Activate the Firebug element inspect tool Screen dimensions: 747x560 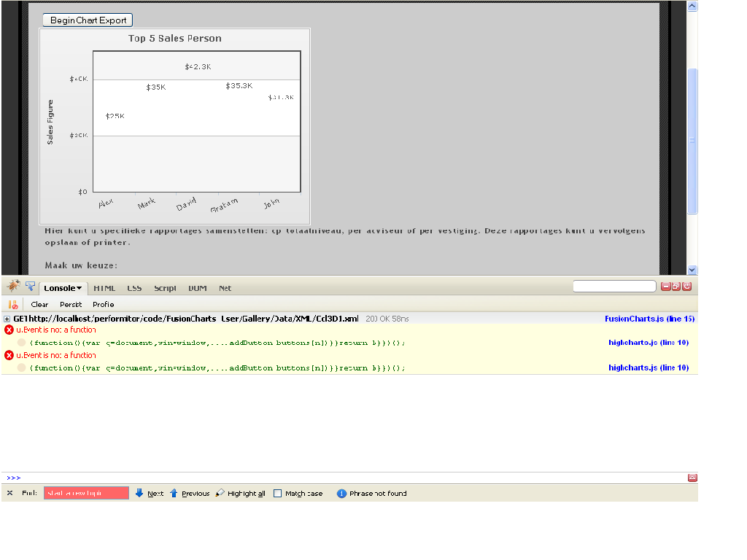(x=30, y=287)
